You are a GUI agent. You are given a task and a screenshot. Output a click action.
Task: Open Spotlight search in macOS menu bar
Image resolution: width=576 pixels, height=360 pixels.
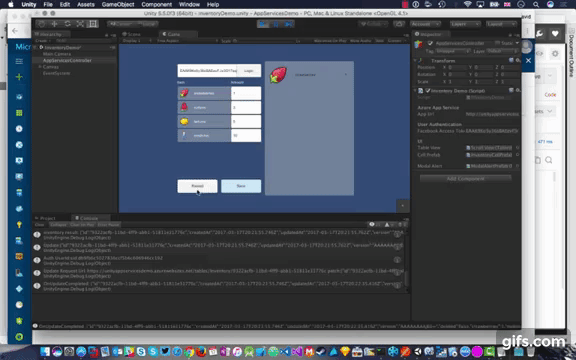536,4
